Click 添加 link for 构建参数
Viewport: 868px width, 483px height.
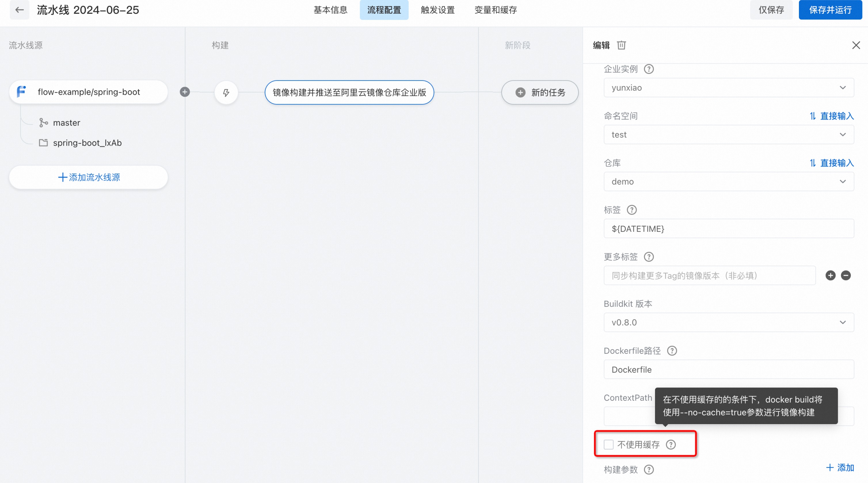tap(840, 467)
